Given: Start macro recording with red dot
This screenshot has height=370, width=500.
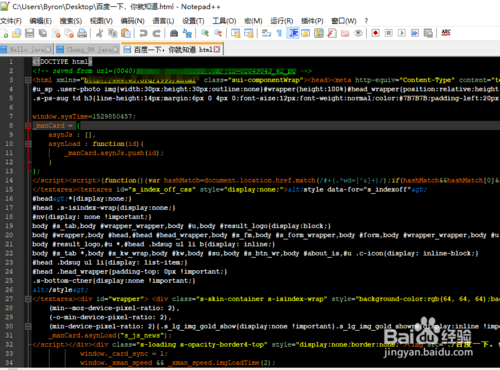Looking at the screenshot, I should [376, 33].
